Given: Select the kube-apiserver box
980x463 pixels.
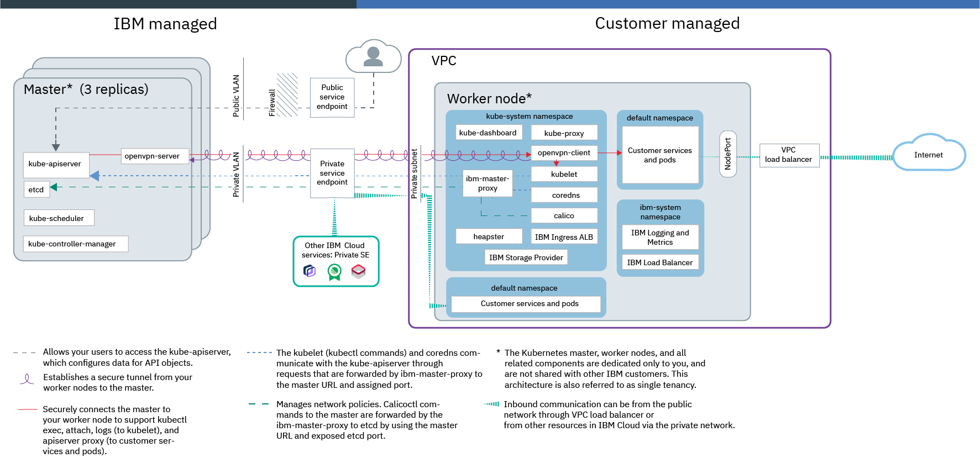Looking at the screenshot, I should [56, 165].
